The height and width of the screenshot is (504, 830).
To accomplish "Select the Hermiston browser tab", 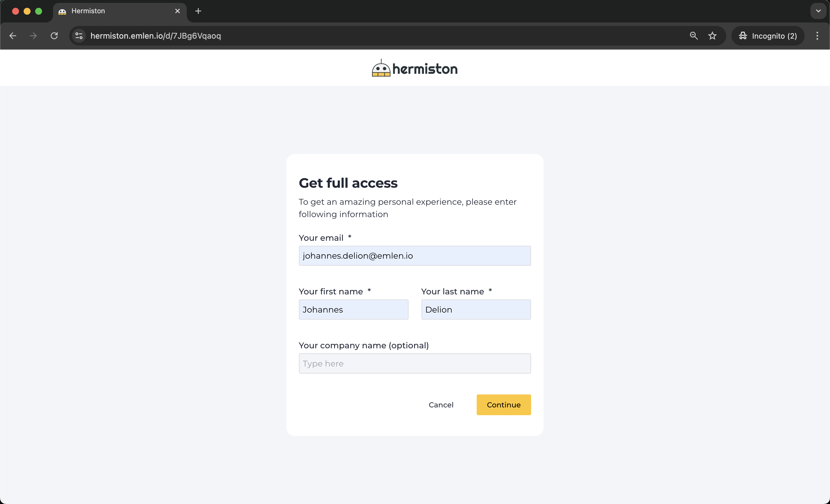I will pyautogui.click(x=114, y=11).
